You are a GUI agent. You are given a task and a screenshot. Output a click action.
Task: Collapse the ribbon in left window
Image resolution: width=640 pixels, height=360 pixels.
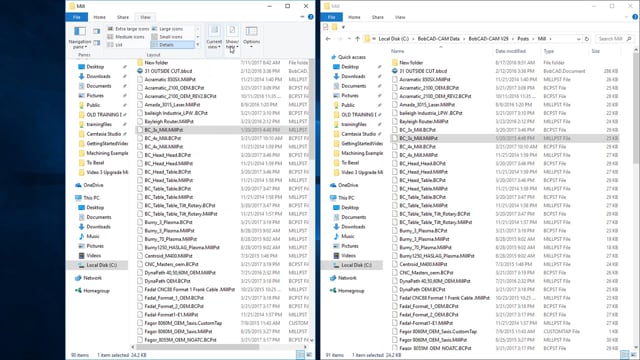pyautogui.click(x=302, y=17)
